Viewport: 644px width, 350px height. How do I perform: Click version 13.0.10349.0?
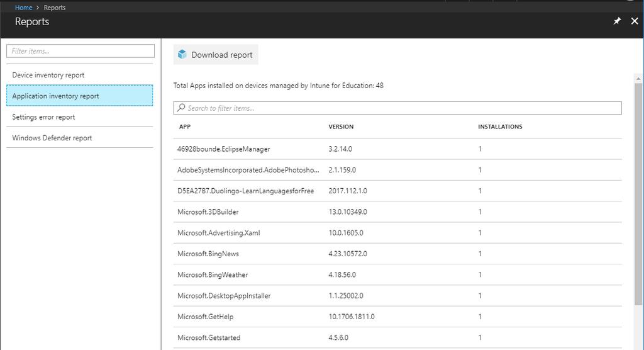click(x=348, y=212)
